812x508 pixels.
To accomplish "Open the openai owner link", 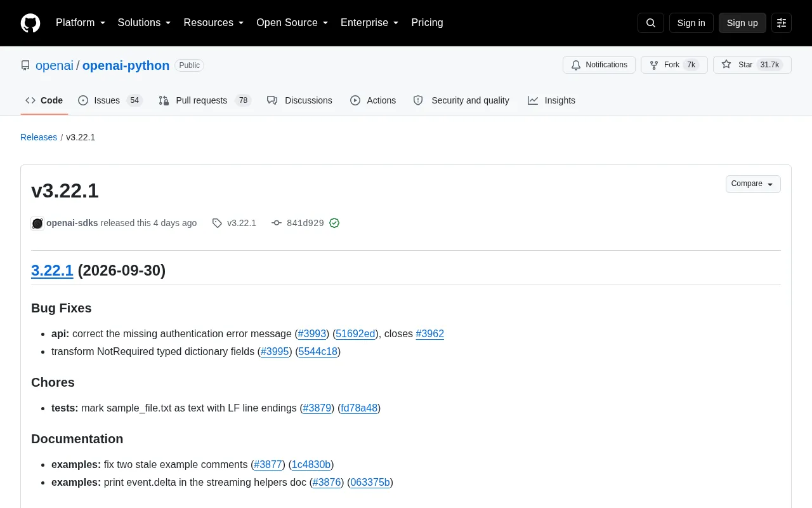I will tap(55, 65).
